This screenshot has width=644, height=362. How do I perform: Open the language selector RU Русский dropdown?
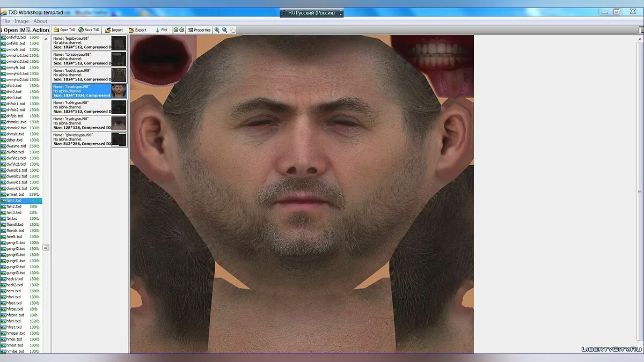coord(312,13)
